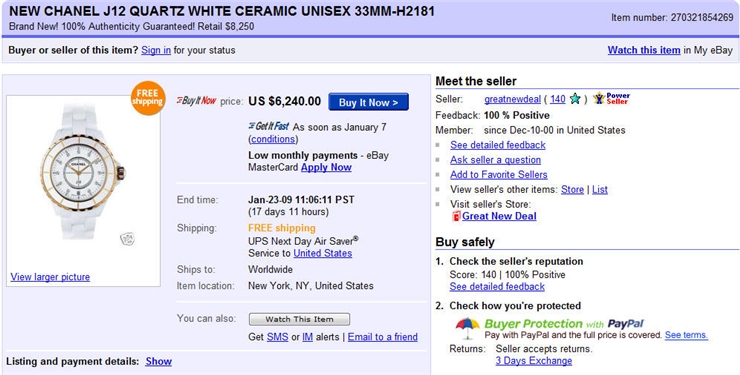Open the View larger picture link
This screenshot has height=375, width=740.
[50, 277]
